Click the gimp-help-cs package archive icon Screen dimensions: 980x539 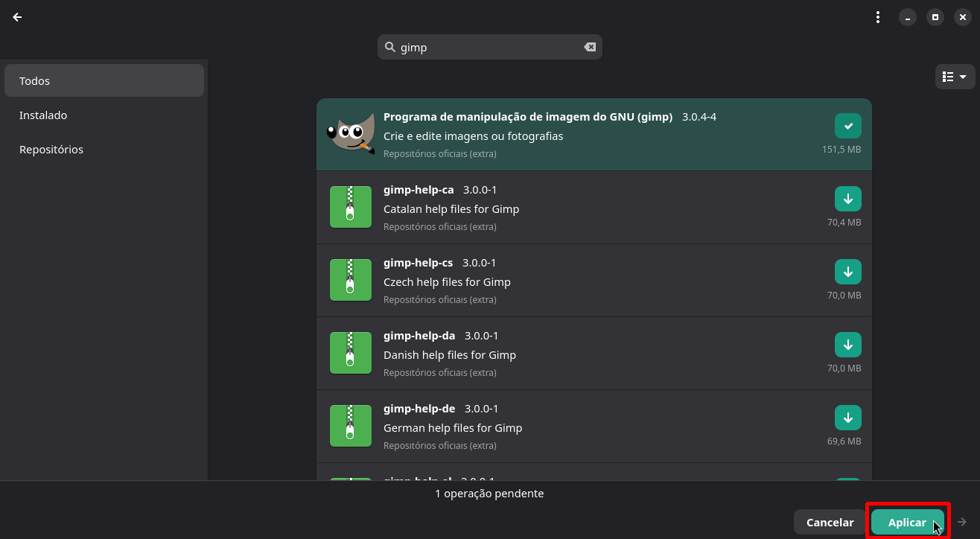pos(351,280)
